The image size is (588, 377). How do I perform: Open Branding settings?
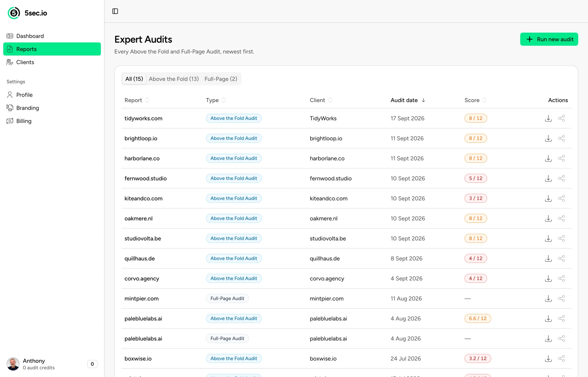(52, 108)
